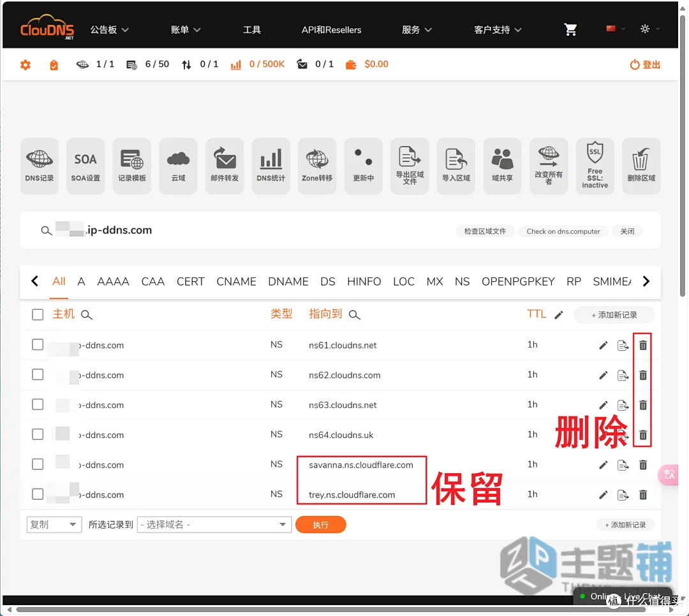This screenshot has height=616, width=689.
Task: Click the 更新中 update status icon
Action: pos(364,166)
